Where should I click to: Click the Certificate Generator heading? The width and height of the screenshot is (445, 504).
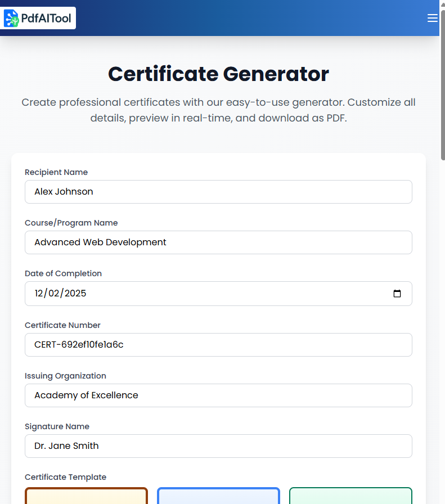218,74
